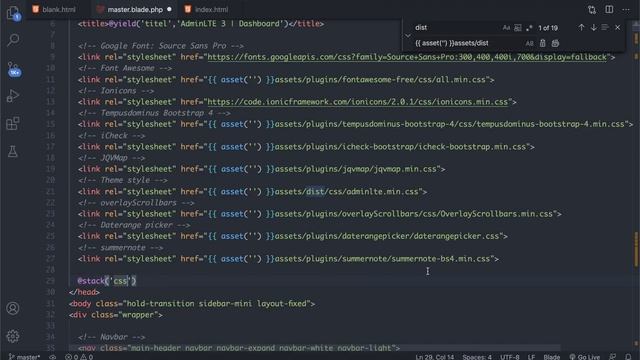Screen dimensions: 640x360
Task: Change indentation via Spaces: 4
Action: (477, 357)
